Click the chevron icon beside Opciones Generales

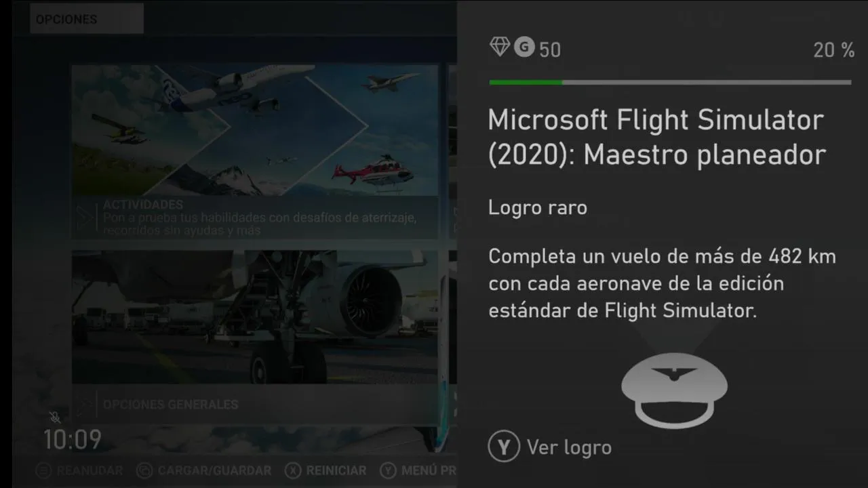click(85, 405)
